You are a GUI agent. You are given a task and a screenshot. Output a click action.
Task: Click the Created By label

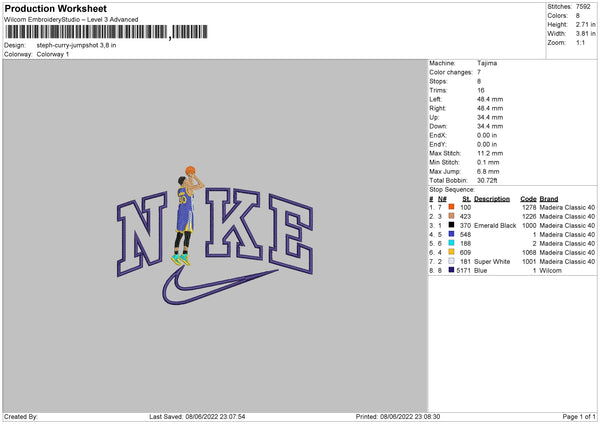click(21, 417)
